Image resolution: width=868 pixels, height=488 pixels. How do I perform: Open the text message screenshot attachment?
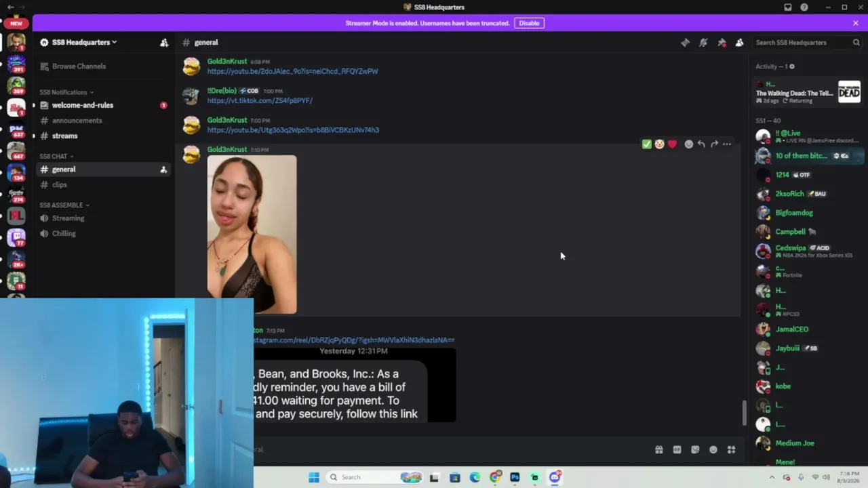tap(355, 385)
